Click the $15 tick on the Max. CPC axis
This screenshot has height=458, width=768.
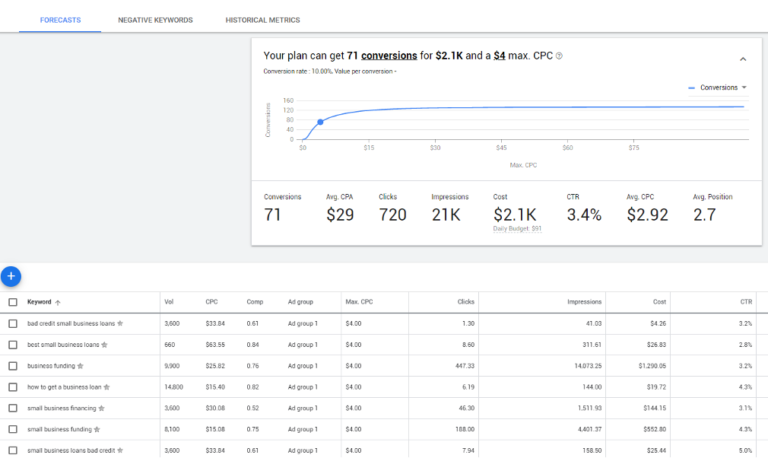[x=369, y=147]
